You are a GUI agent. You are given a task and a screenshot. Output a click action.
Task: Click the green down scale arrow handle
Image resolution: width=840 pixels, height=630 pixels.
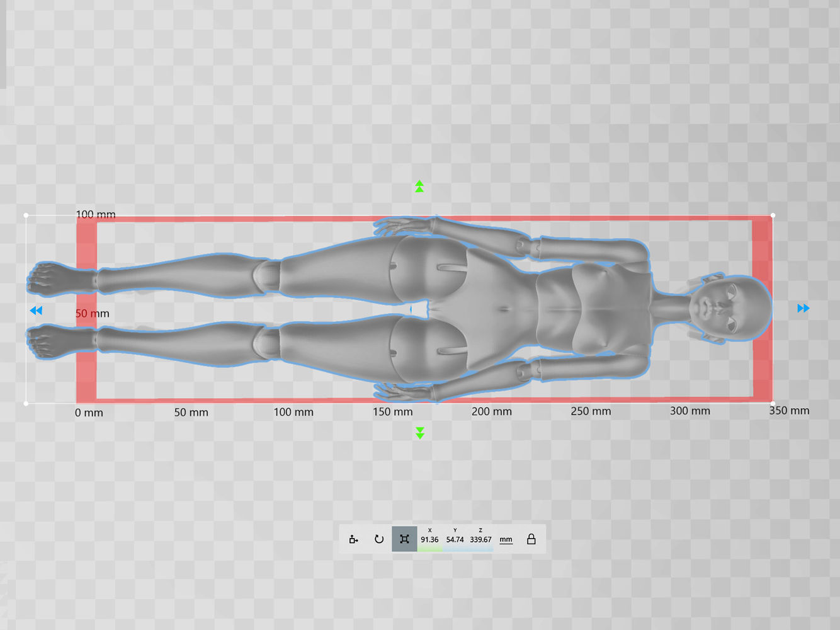(420, 433)
